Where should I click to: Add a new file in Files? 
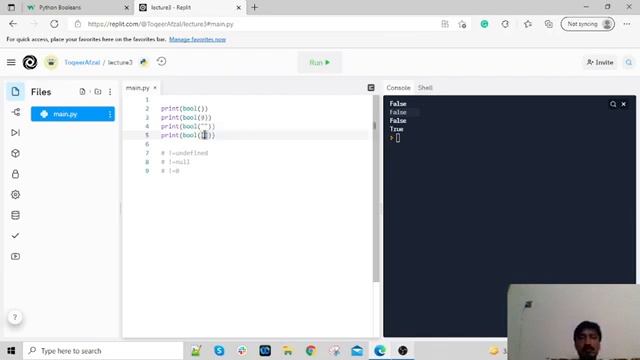pyautogui.click(x=82, y=91)
